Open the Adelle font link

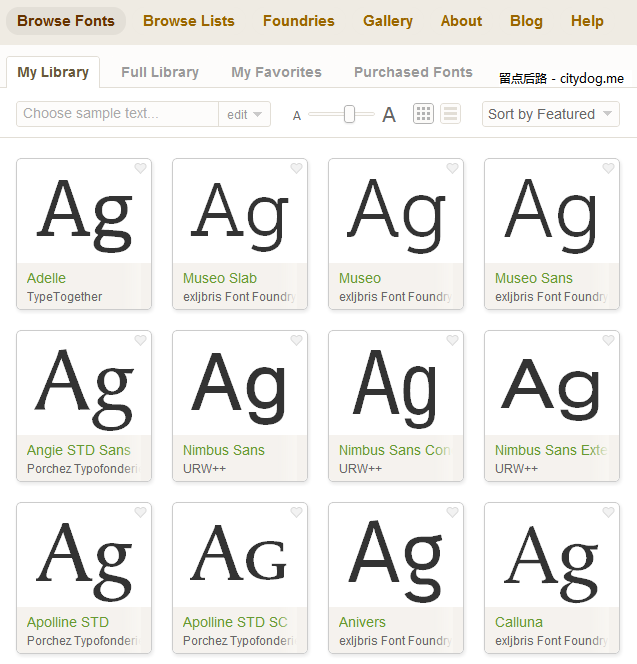coord(46,278)
